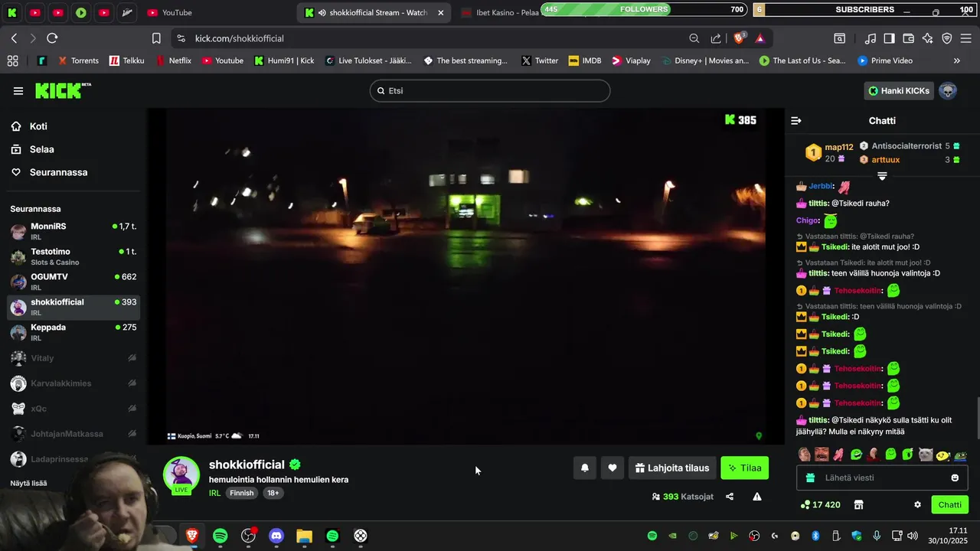Open the Prime Video bookmark

(885, 60)
